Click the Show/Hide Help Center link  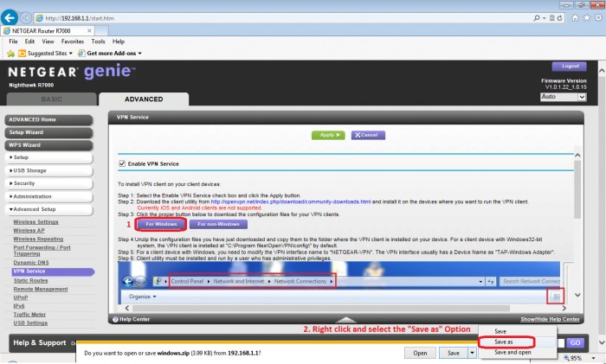tap(550, 319)
